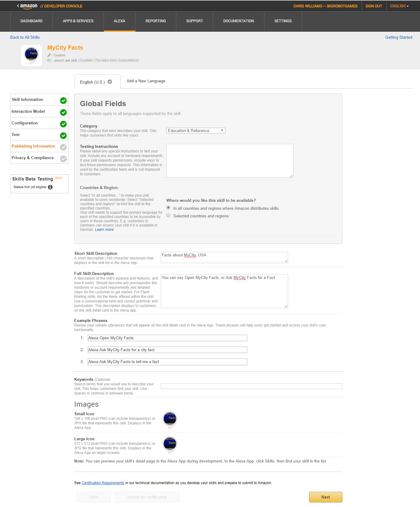Open the Learn more link about countries
Image resolution: width=420 pixels, height=507 pixels.
tap(104, 230)
